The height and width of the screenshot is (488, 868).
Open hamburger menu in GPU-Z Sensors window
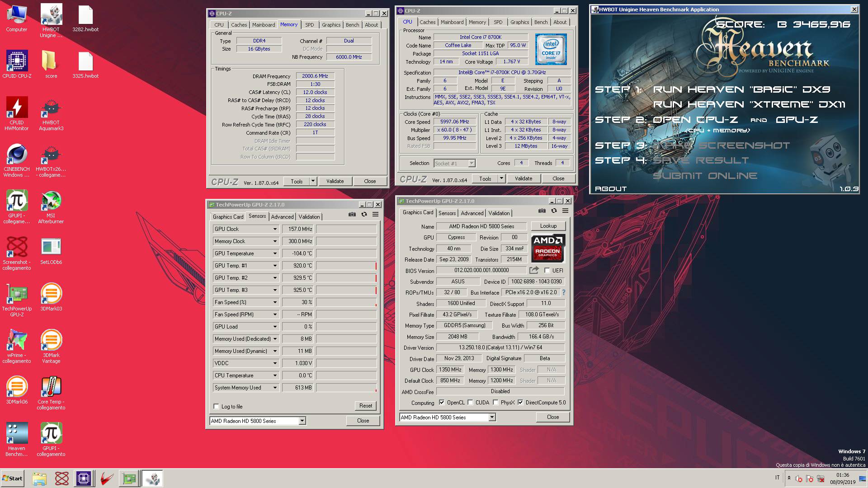tap(375, 214)
